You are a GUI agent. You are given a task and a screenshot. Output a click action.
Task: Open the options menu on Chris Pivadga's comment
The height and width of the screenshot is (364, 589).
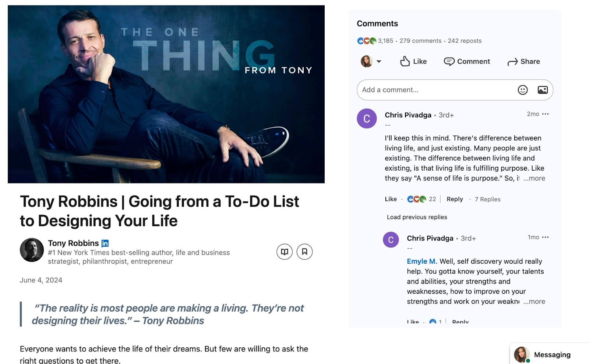tap(546, 114)
